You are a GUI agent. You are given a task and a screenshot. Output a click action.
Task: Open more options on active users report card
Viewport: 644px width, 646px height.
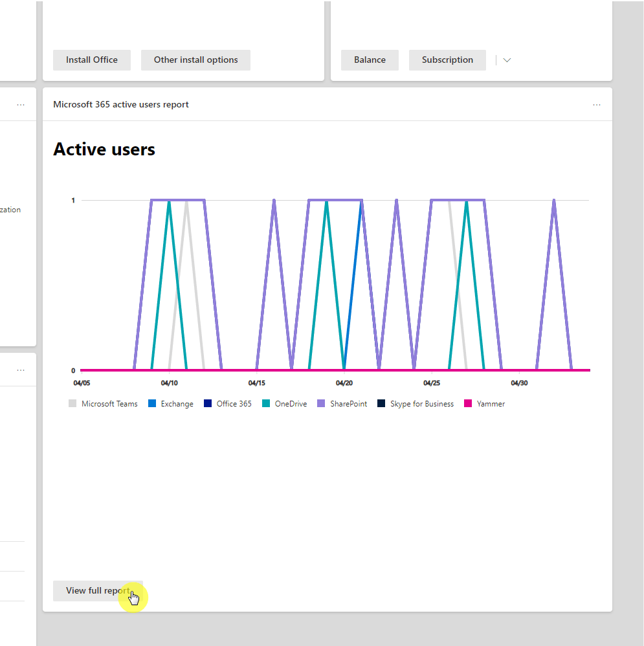(597, 105)
